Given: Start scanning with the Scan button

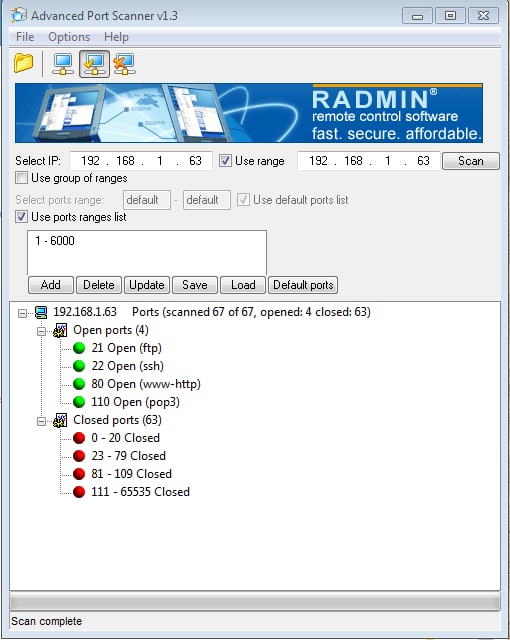Looking at the screenshot, I should [x=471, y=161].
